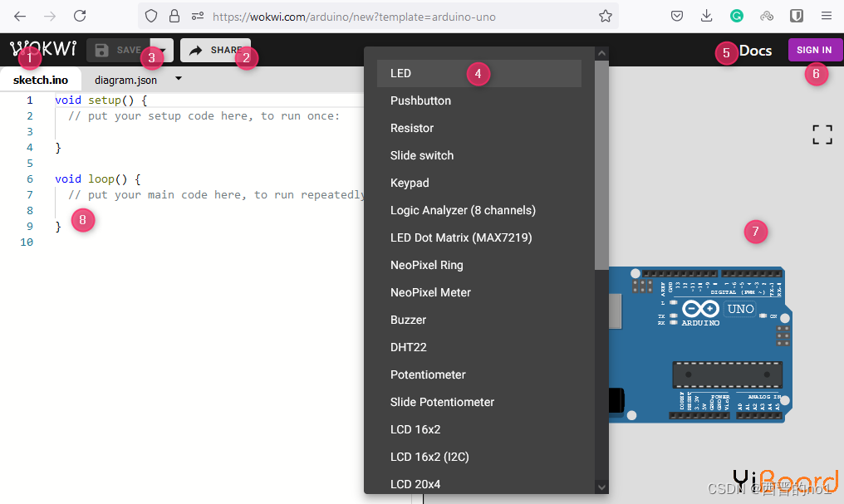844x504 pixels.
Task: Click the Arduino UNO board in simulator
Action: pos(700,345)
